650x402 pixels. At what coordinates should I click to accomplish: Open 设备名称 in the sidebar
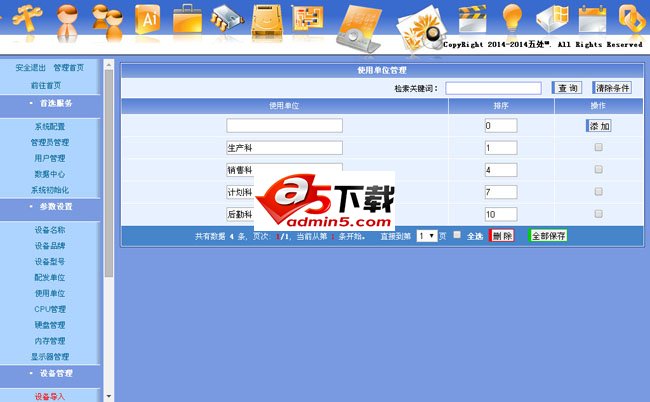click(50, 230)
